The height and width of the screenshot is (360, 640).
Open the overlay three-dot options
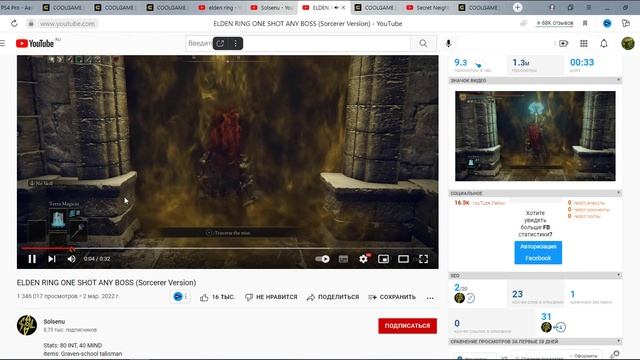[236, 43]
